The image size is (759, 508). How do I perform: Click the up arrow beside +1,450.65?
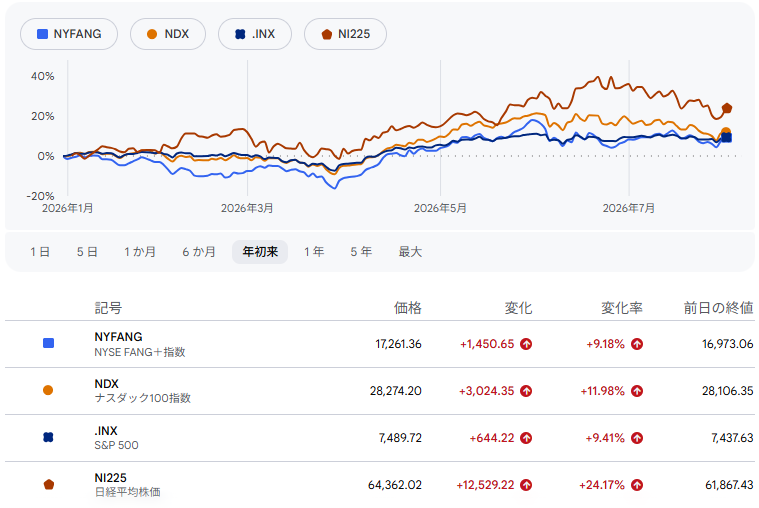526,344
